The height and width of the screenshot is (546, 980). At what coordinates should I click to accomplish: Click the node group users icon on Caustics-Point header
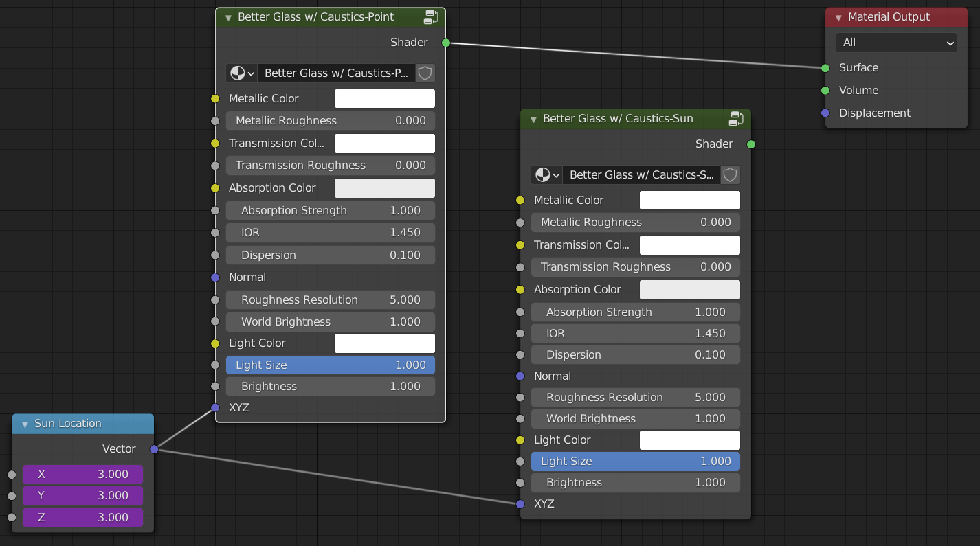(432, 16)
